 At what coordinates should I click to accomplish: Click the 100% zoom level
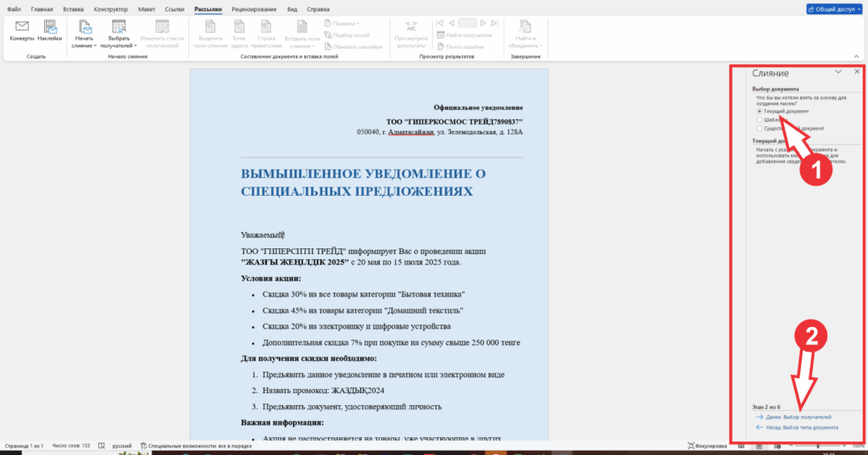[858, 446]
